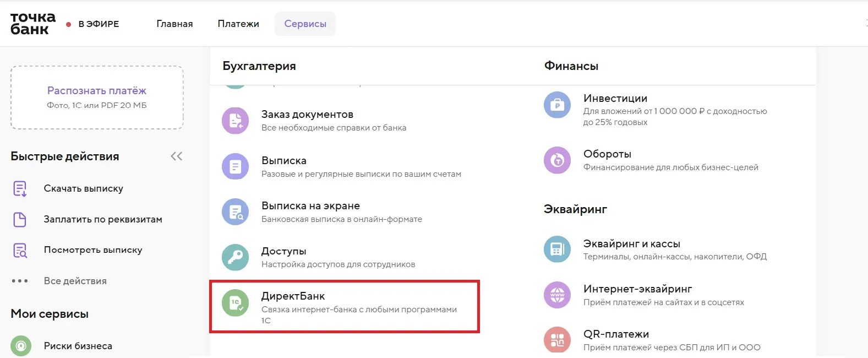
Task: Collapse the Быстрые действия panel
Action: (176, 156)
